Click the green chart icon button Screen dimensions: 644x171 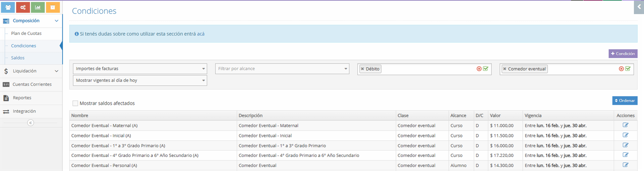(x=38, y=7)
